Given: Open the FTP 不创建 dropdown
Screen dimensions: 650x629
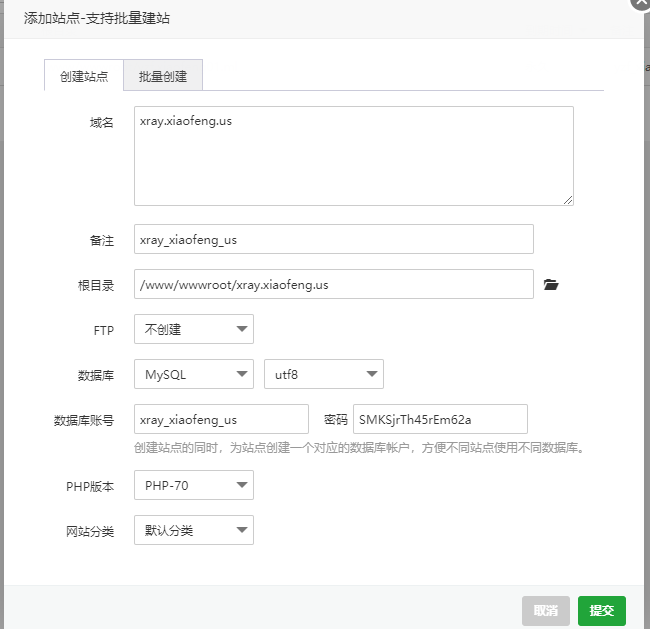Looking at the screenshot, I should coord(194,329).
